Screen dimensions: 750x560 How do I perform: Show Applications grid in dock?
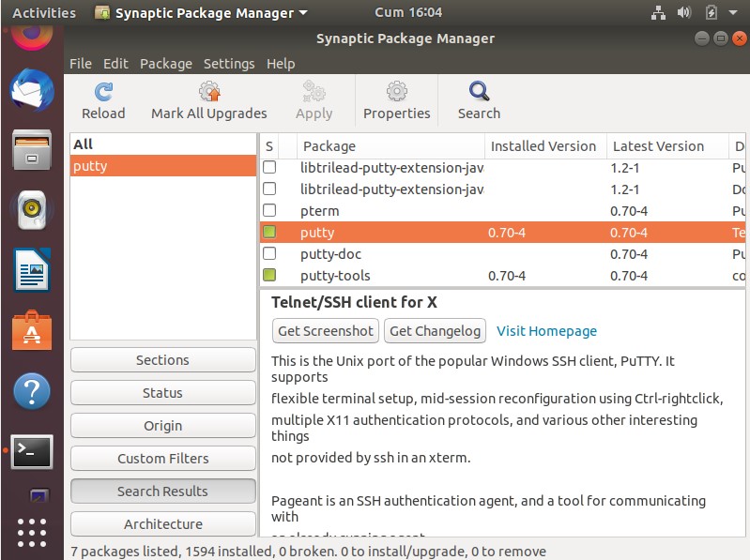click(x=32, y=532)
